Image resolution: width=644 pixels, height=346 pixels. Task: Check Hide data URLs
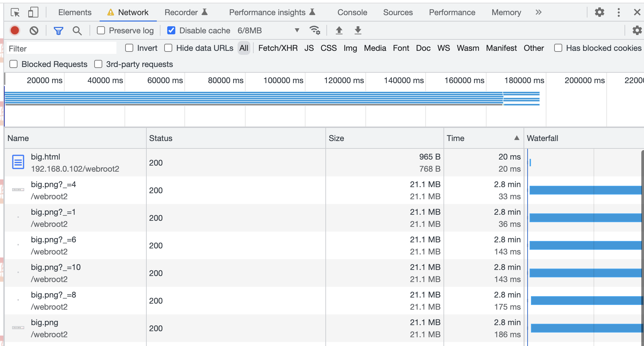168,48
